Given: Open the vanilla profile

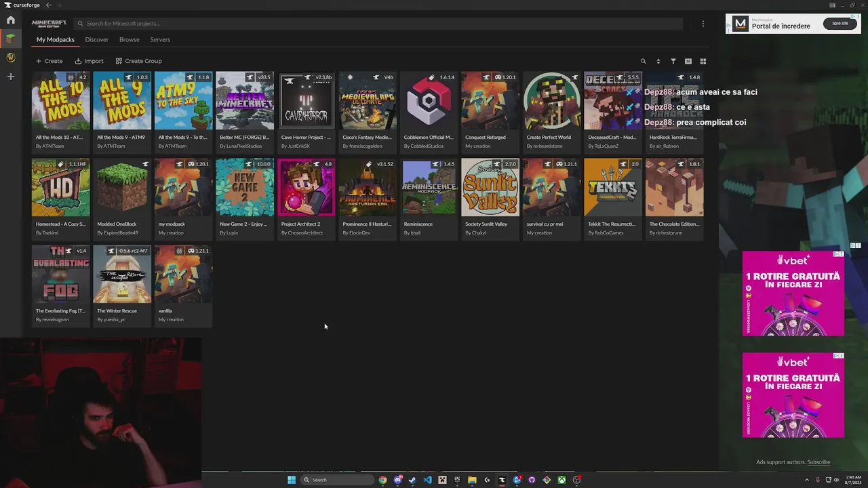Looking at the screenshot, I should [x=184, y=285].
